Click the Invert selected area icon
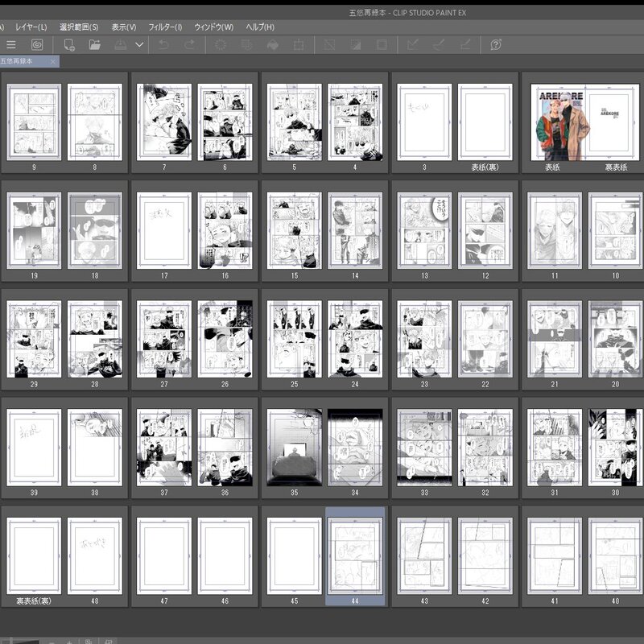This screenshot has width=644, height=644. pos(355,45)
